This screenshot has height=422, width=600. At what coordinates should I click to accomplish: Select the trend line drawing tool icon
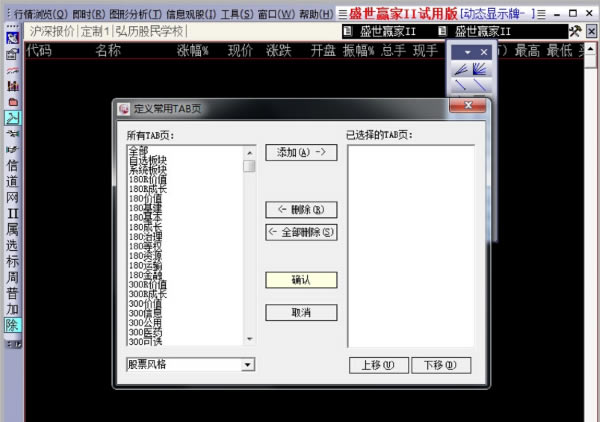click(x=461, y=85)
